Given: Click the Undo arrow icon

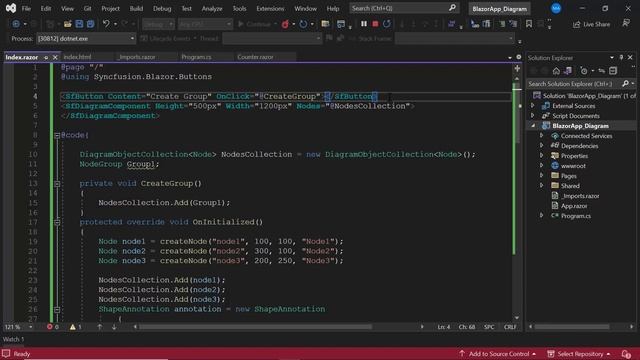Looking at the screenshot, I should [106, 24].
